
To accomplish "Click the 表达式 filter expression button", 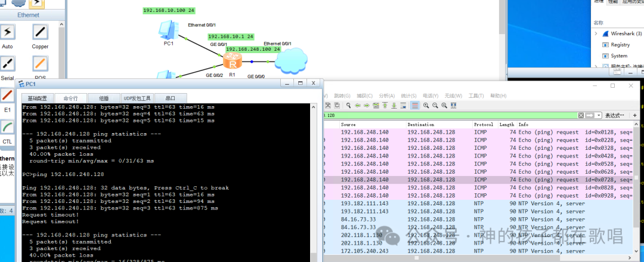I will tap(614, 116).
